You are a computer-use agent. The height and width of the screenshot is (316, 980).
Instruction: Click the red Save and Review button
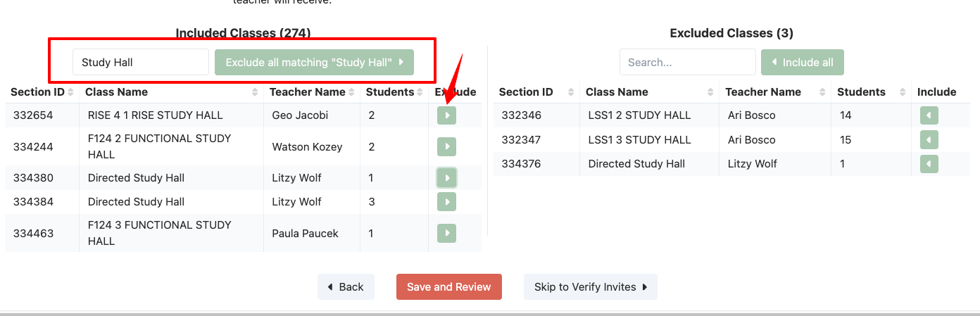click(448, 287)
